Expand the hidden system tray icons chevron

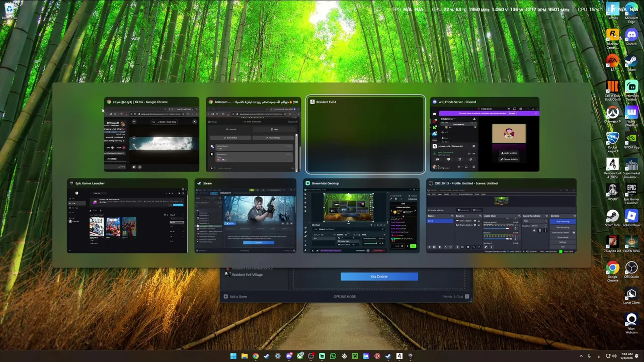[x=581, y=356]
